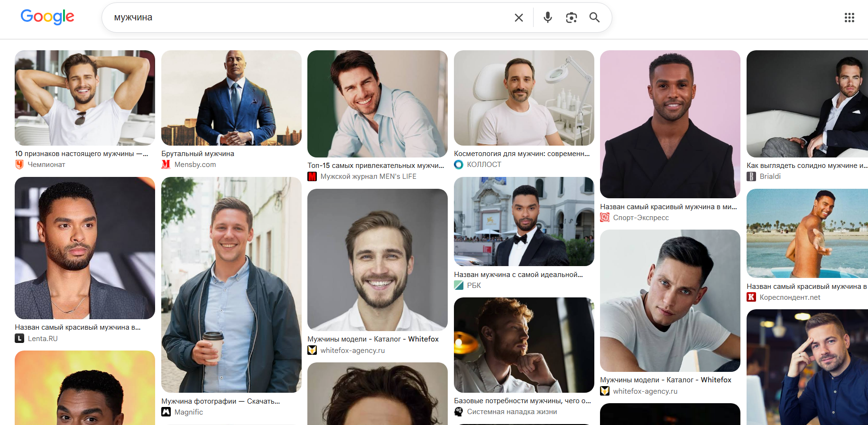Image resolution: width=868 pixels, height=425 pixels.
Task: Open "Как выглядеть солидно мужчине" result
Action: click(807, 166)
